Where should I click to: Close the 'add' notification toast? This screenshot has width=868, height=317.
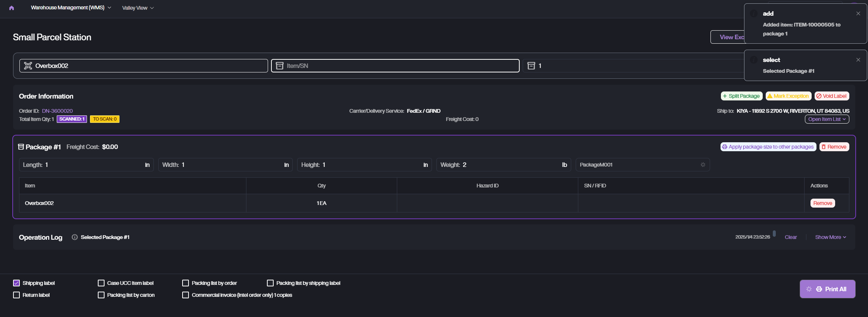858,13
